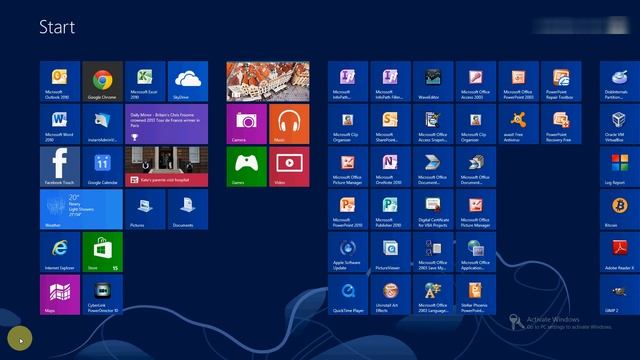Open the Pictures library tile
Image resolution: width=640 pixels, height=360 pixels.
click(x=145, y=209)
